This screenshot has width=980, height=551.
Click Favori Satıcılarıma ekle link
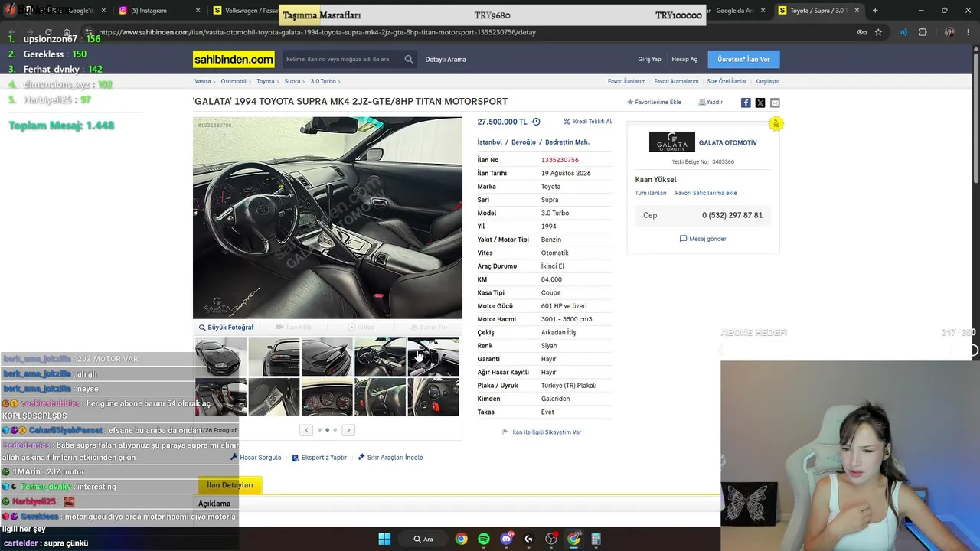pyautogui.click(x=706, y=193)
